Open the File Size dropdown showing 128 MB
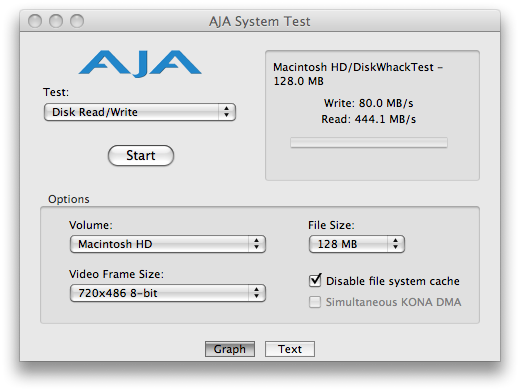520x391 pixels. coord(357,244)
